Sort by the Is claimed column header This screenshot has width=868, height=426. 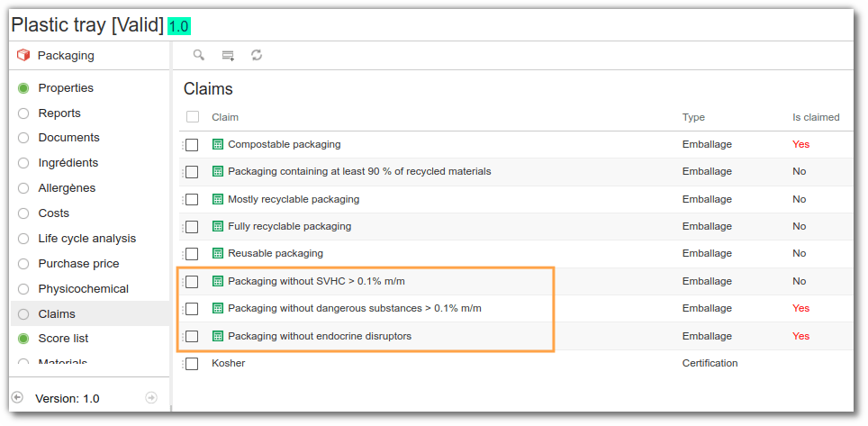tap(816, 117)
